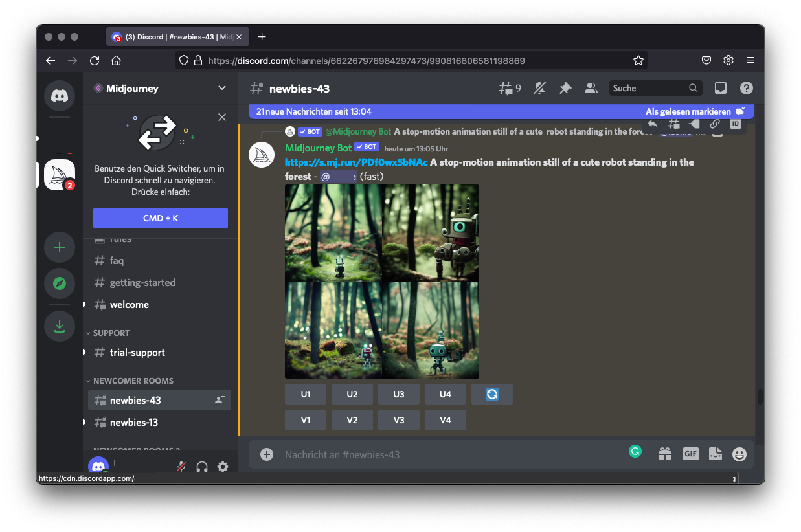
Task: Expand the Midjourney server dropdown menu
Action: 222,88
